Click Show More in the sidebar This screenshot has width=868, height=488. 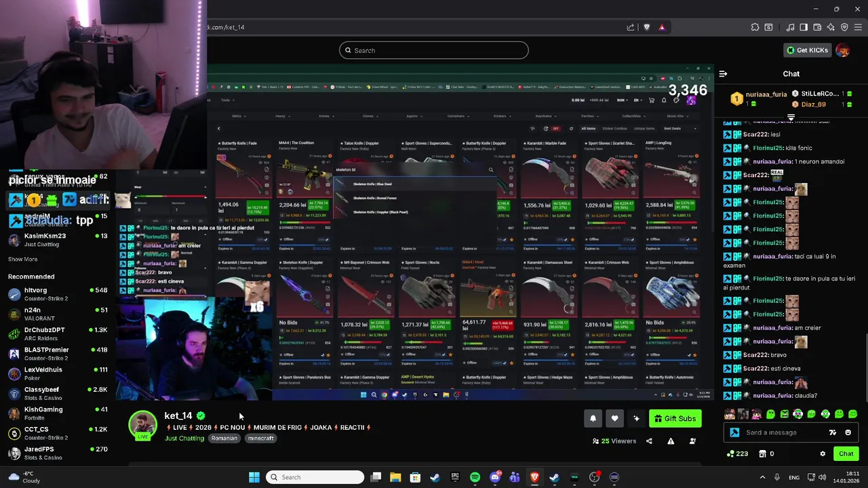pyautogui.click(x=22, y=259)
